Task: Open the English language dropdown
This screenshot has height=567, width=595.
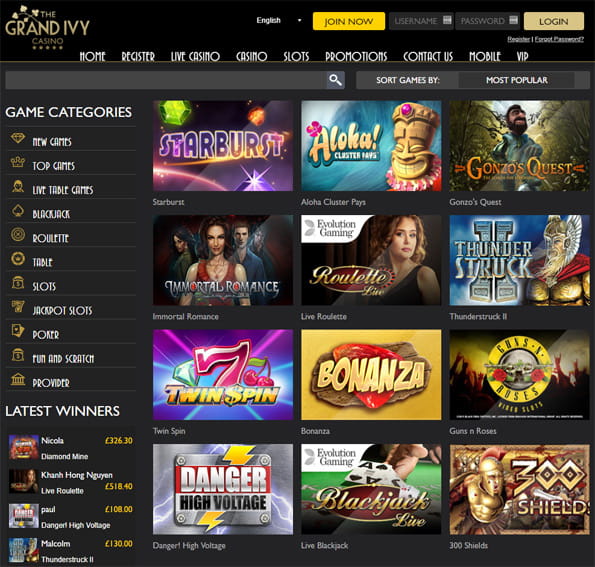Action: pyautogui.click(x=279, y=20)
